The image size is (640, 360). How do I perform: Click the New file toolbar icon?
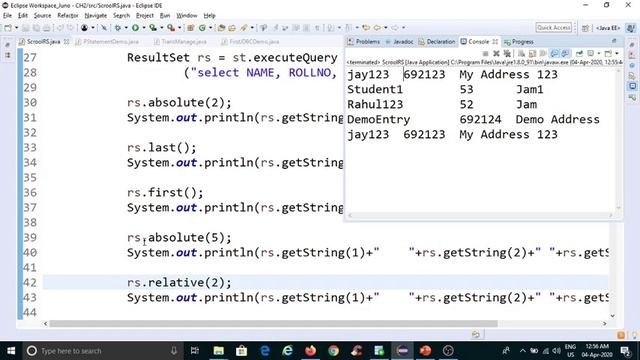pyautogui.click(x=8, y=28)
